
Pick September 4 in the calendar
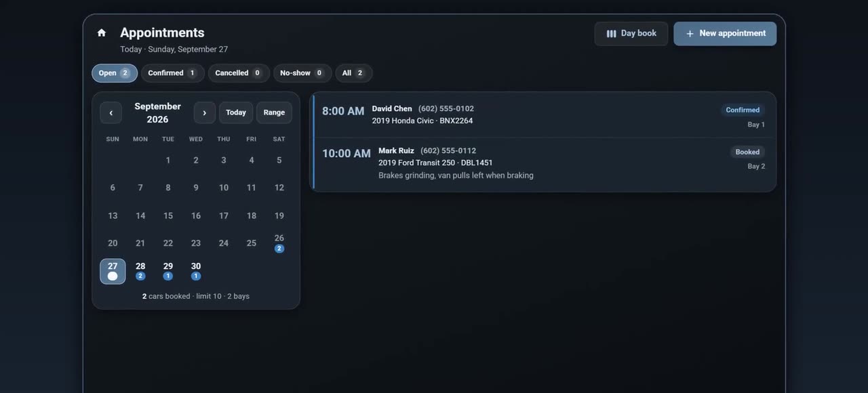coord(252,161)
